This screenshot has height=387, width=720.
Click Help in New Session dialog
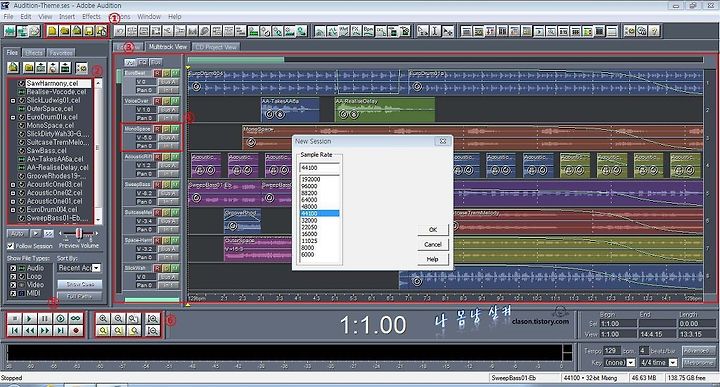[x=433, y=259]
